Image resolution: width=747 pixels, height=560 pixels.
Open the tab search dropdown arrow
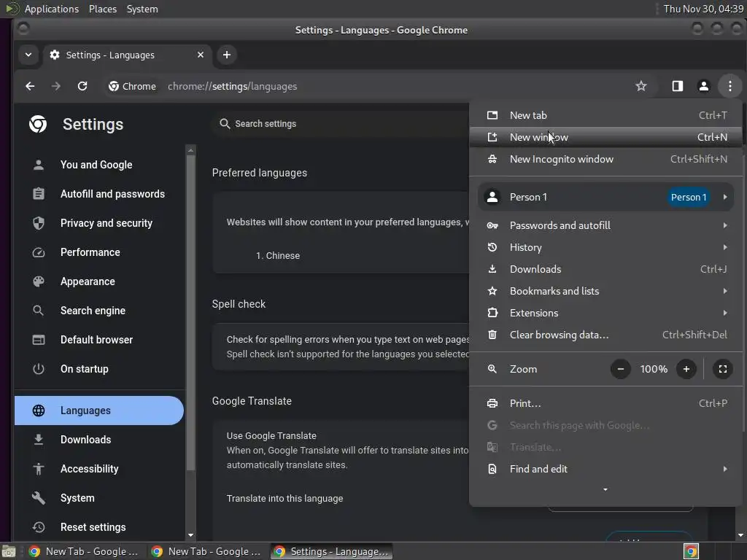tap(28, 55)
